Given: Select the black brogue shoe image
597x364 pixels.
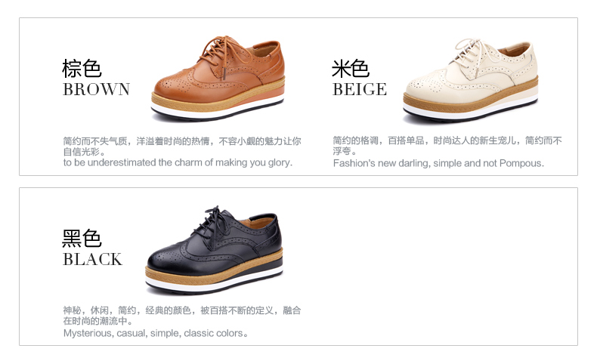Looking at the screenshot, I should (215, 251).
